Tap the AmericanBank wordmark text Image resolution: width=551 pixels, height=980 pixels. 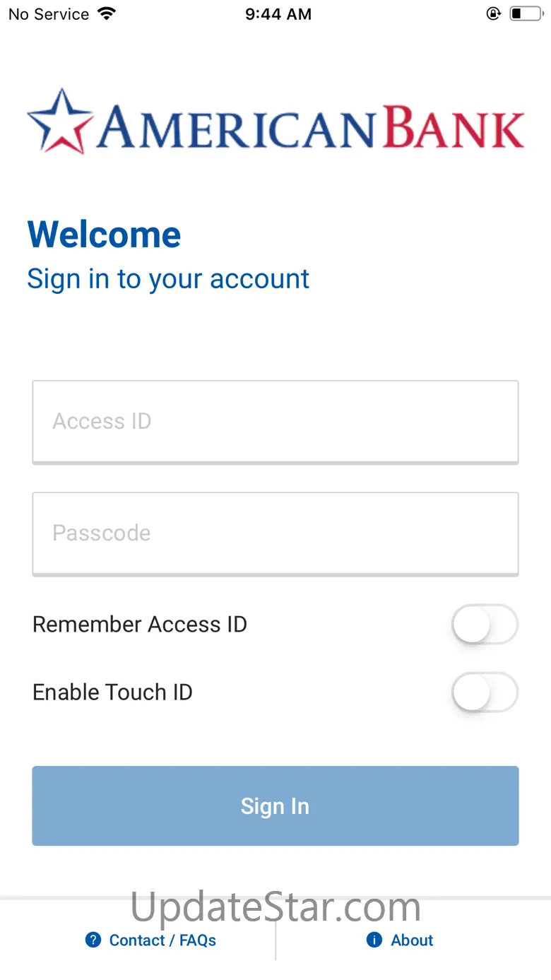point(311,127)
